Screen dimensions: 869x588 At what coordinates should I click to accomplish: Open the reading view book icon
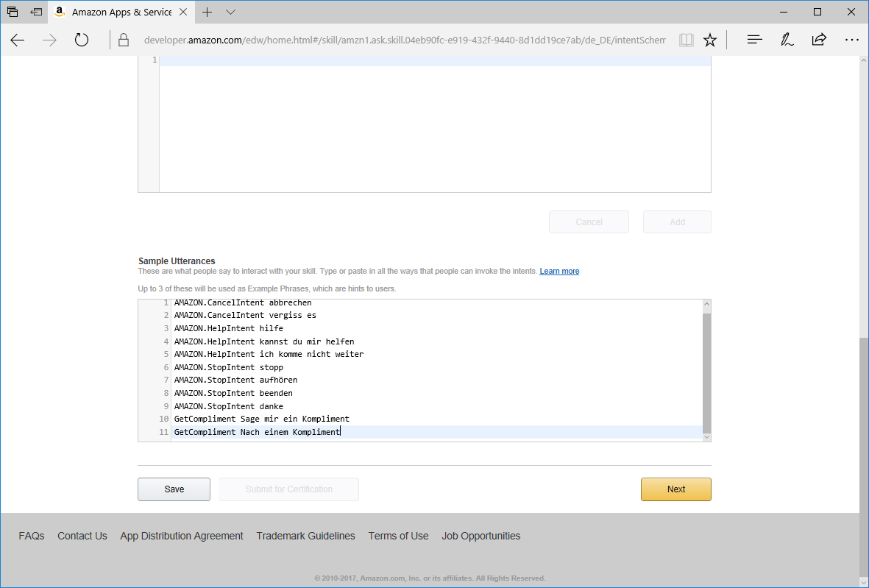click(x=686, y=40)
